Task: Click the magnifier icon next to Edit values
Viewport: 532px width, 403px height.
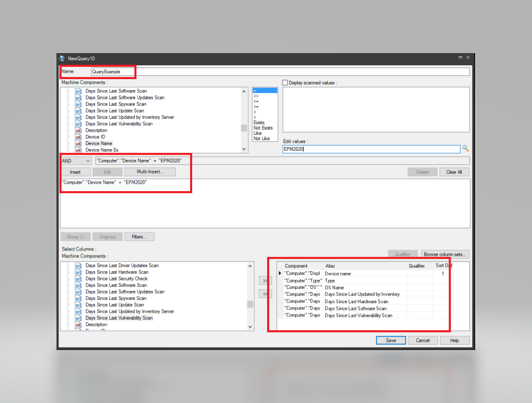Action: 466,149
